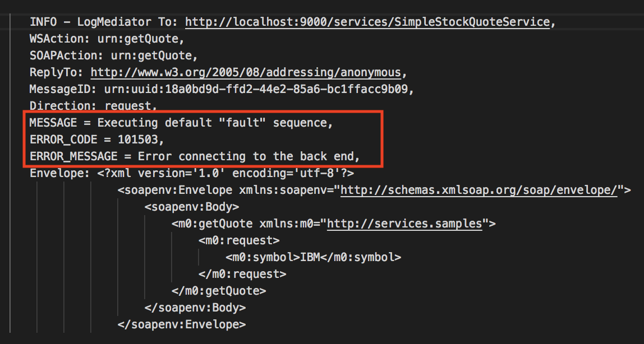Click the INFO - LogMediator text
Screen dimensions: 644x344
tap(90, 22)
